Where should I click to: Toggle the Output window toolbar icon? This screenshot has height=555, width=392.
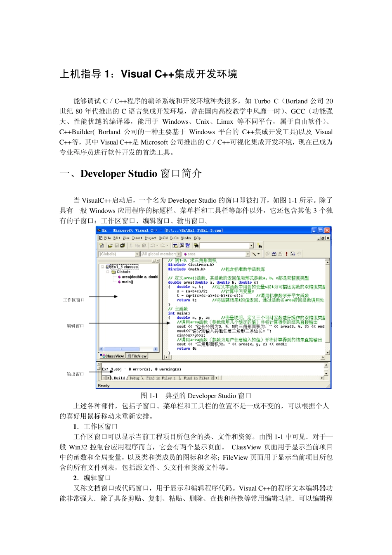[x=182, y=245]
